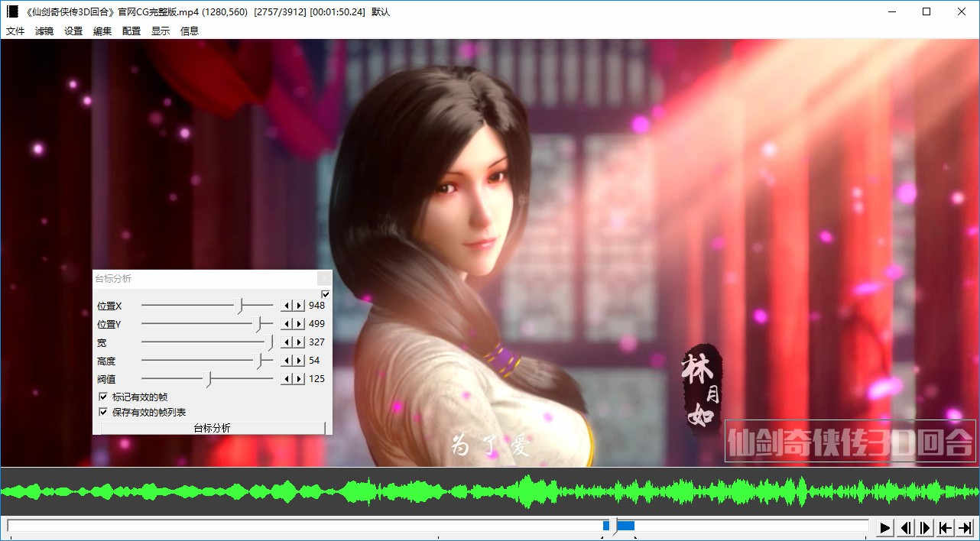Step back one frame
This screenshot has height=541, width=980.
[x=906, y=527]
